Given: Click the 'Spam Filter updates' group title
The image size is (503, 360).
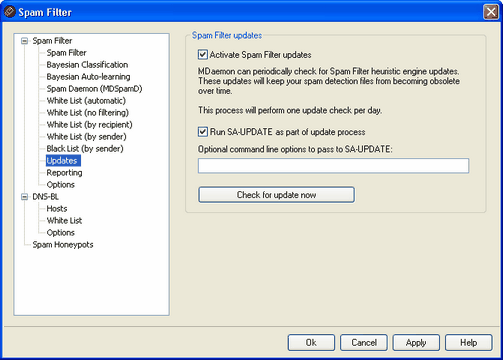Looking at the screenshot, I should tap(227, 35).
